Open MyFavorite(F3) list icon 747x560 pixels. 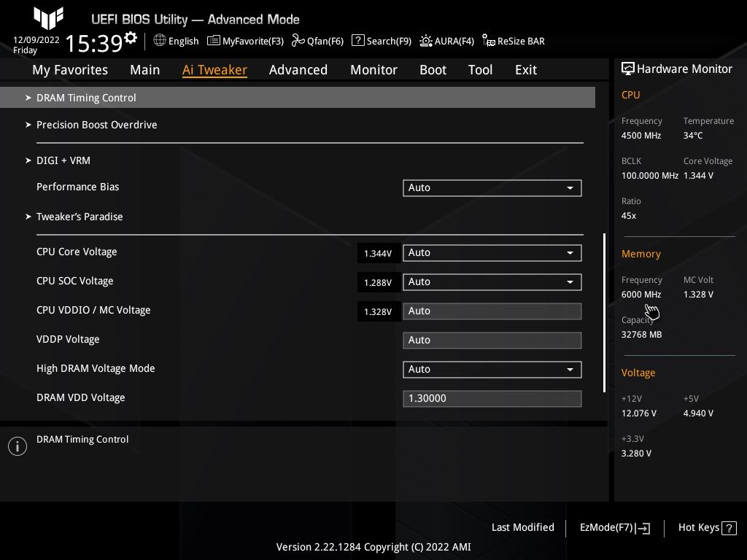(x=214, y=41)
